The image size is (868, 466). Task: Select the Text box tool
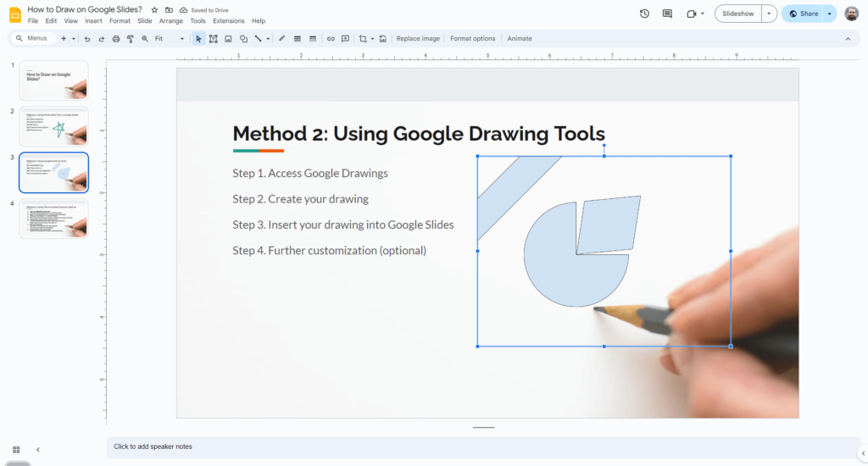(x=214, y=39)
